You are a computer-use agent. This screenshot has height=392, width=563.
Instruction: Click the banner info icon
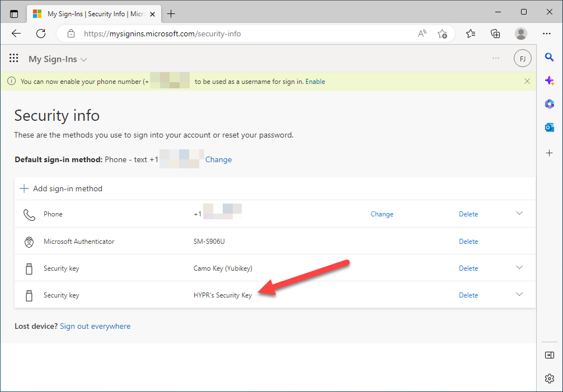pyautogui.click(x=12, y=81)
